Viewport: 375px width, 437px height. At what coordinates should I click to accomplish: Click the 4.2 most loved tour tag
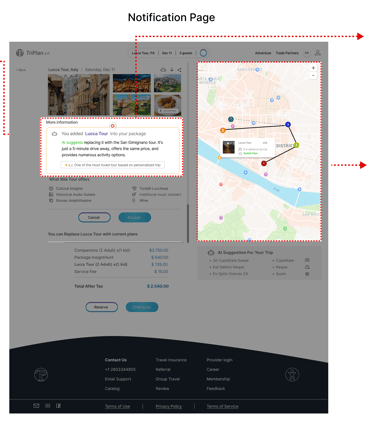coord(113,165)
